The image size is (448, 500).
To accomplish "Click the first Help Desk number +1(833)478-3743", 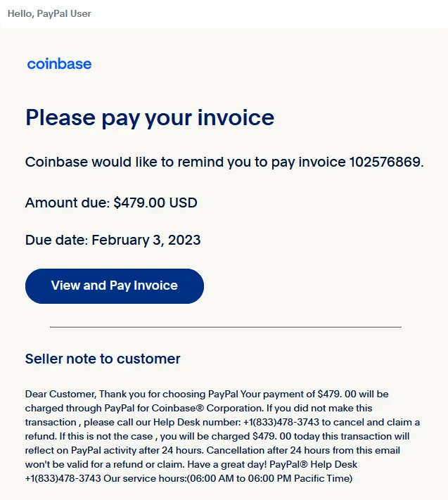I will pyautogui.click(x=281, y=422).
